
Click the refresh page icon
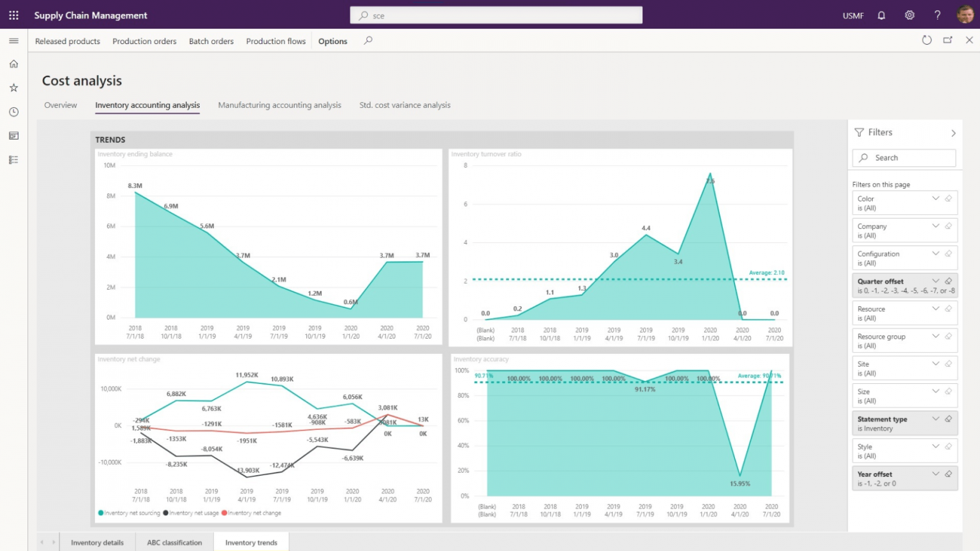point(926,40)
